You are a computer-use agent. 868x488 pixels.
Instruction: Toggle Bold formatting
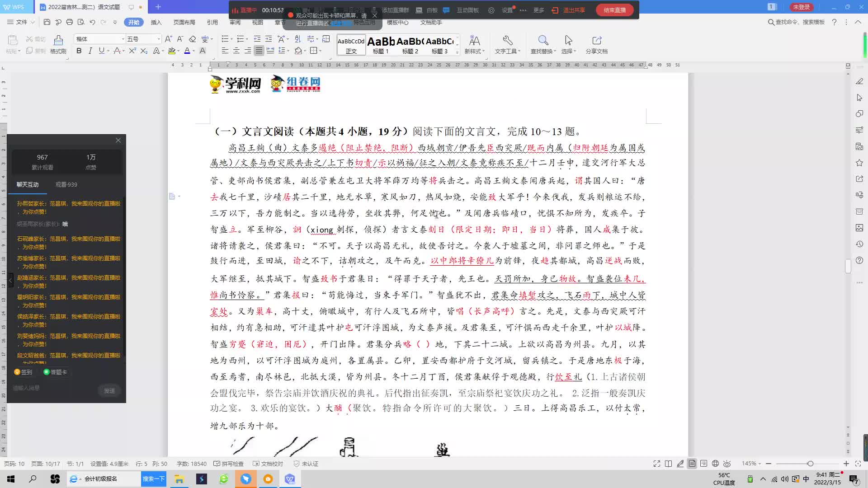79,51
